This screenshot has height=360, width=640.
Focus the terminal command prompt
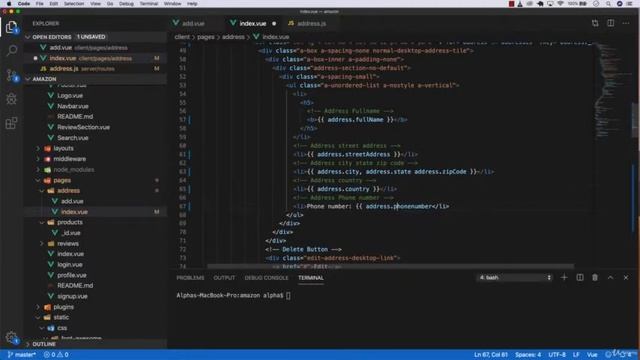tap(288, 296)
